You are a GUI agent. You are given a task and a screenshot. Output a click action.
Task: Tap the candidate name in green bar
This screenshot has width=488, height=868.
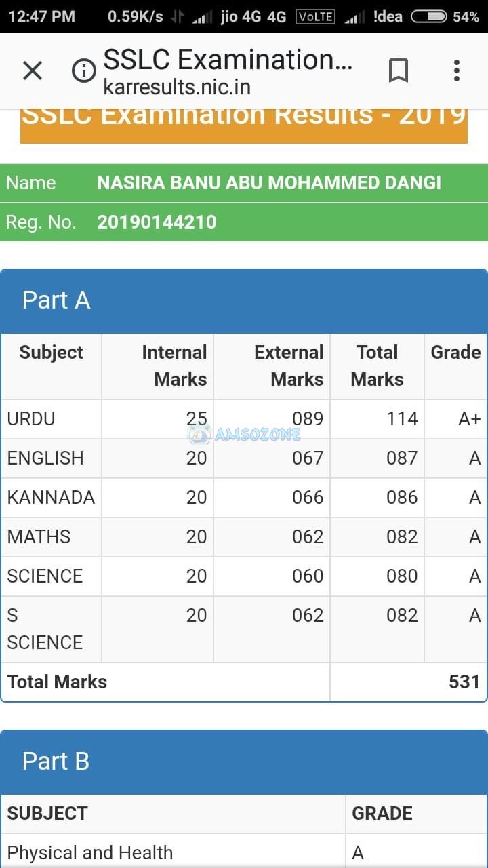click(x=269, y=182)
